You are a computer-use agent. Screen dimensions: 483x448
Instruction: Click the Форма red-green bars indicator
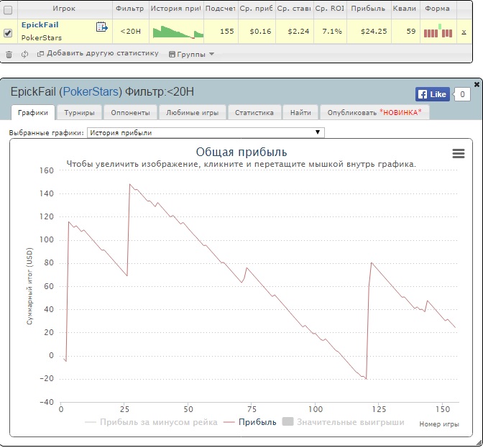[x=438, y=31]
